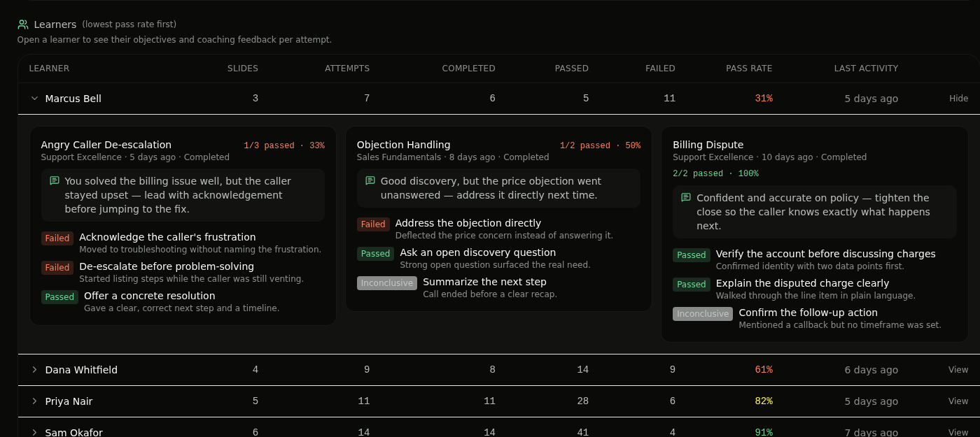
Task: Click Dana Whitfield's 61% pass rate
Action: [x=764, y=370]
